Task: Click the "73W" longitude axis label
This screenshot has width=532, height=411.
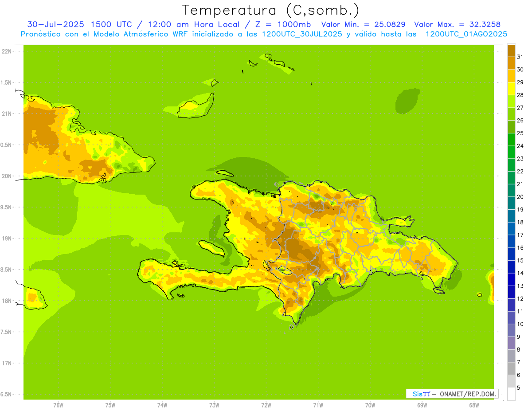Action: tap(214, 405)
